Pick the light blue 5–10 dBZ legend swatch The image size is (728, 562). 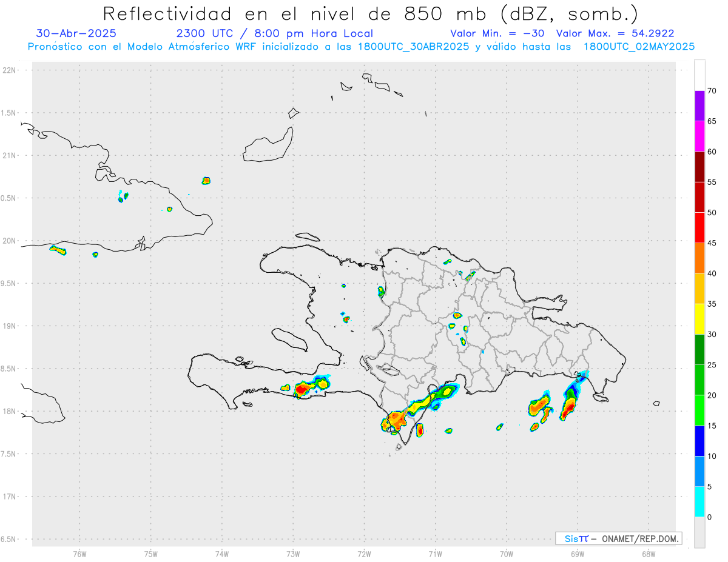(x=699, y=472)
